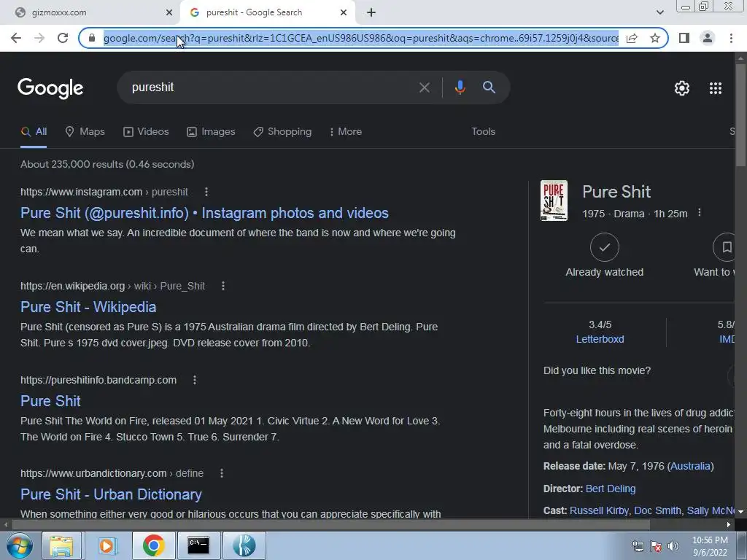Open the Chrome profile avatar
747x560 pixels.
coord(708,38)
